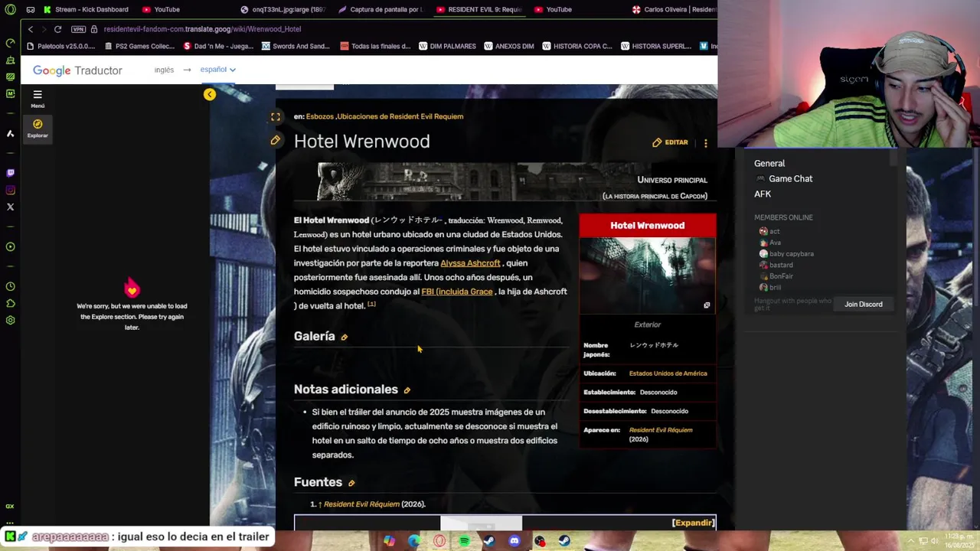Click the EDITAR button
Viewport: 980px width, 551px height.
670,142
